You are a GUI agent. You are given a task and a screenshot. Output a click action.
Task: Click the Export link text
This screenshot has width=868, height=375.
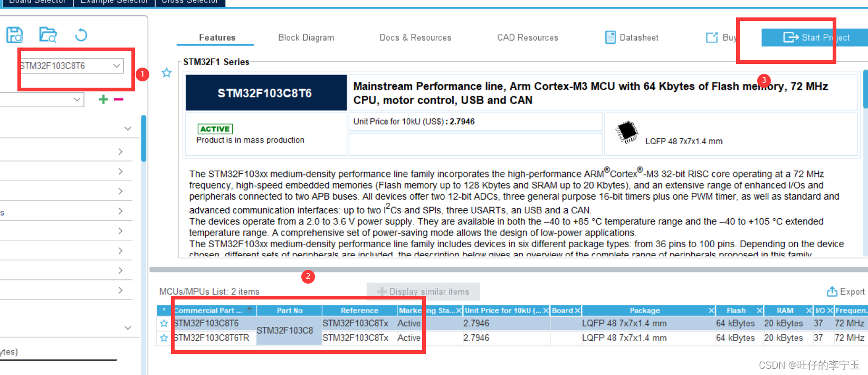(x=852, y=292)
